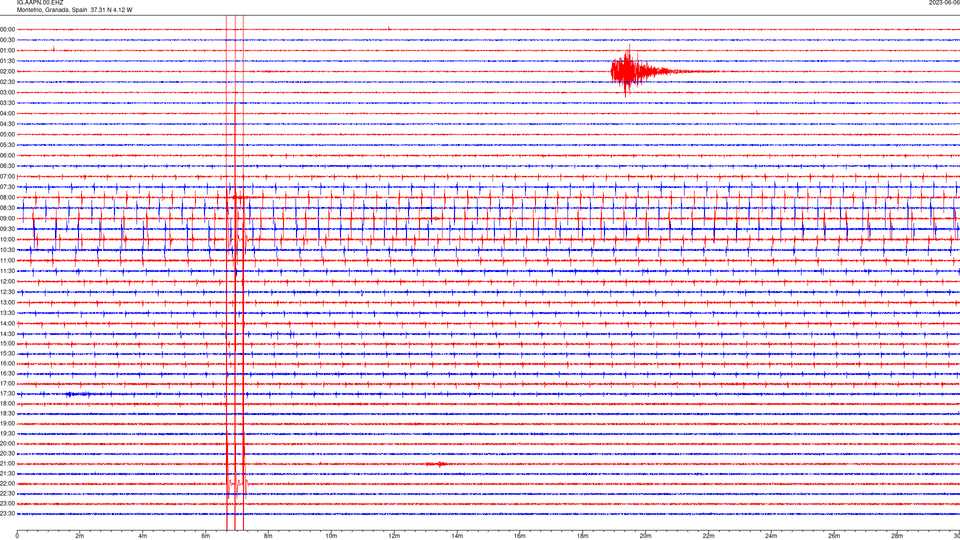The height and width of the screenshot is (540, 960).
Task: Select the '16:00' time row label
Action: pyautogui.click(x=7, y=364)
